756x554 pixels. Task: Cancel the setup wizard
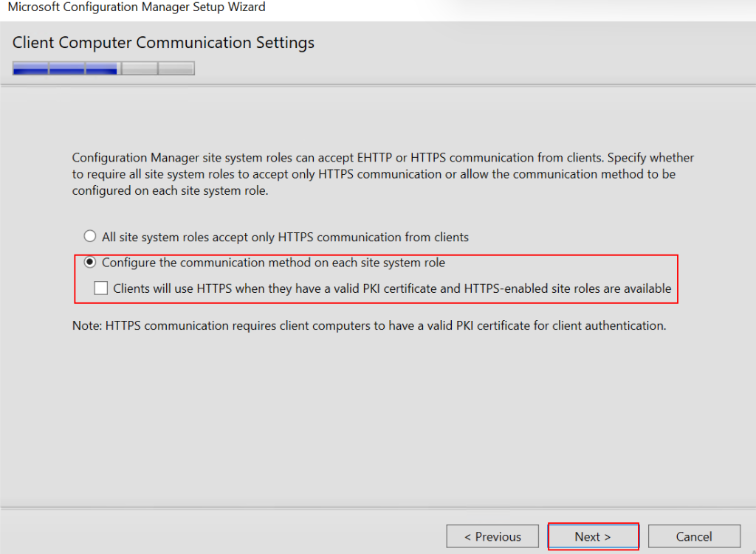[694, 536]
